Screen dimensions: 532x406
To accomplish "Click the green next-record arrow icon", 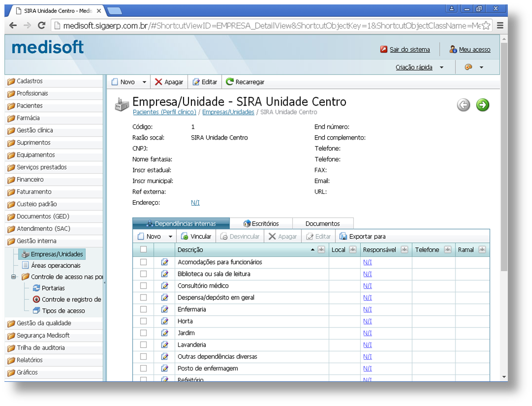I will click(482, 105).
